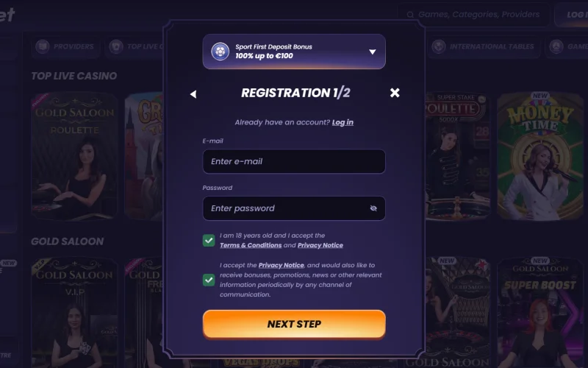Close the registration dialog

[395, 93]
